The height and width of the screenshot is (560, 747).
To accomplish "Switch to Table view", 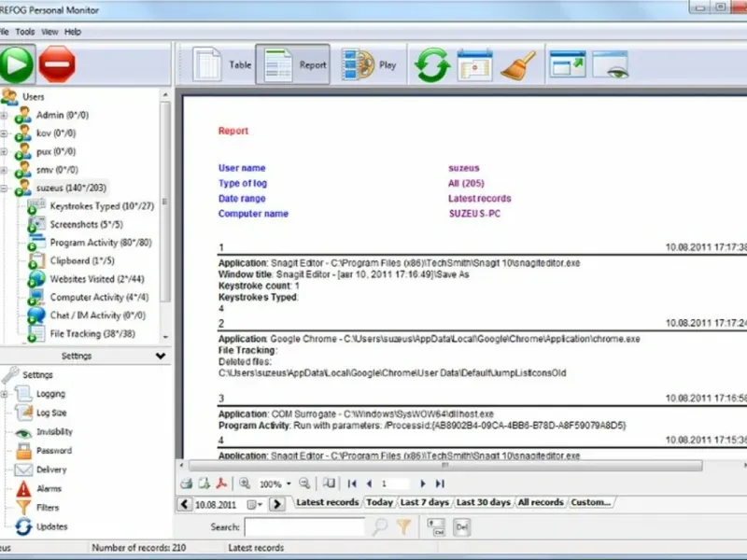I will point(222,64).
